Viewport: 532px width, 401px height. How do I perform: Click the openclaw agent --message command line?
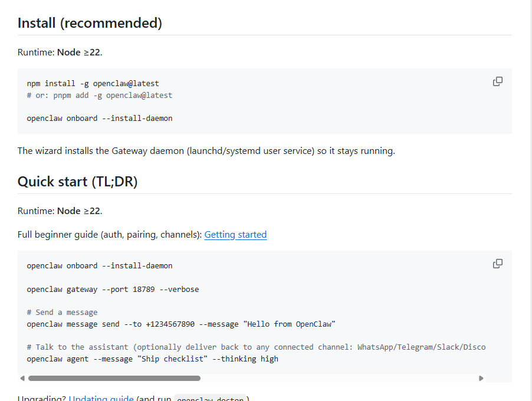pos(152,359)
